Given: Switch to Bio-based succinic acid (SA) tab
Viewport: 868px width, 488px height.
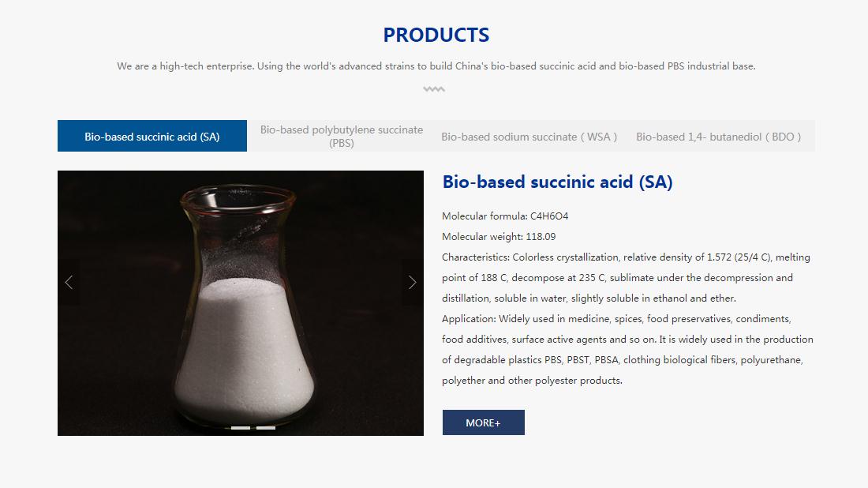Looking at the screenshot, I should tap(152, 136).
